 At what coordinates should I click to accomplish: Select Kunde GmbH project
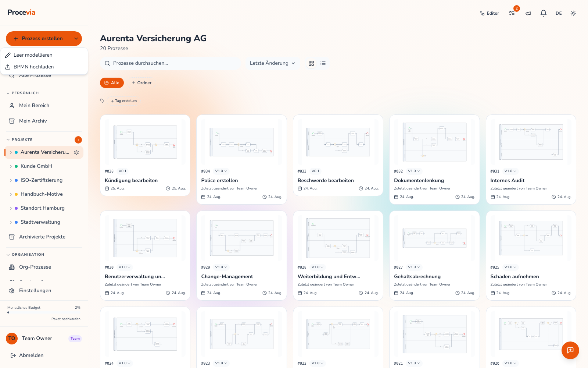point(36,166)
